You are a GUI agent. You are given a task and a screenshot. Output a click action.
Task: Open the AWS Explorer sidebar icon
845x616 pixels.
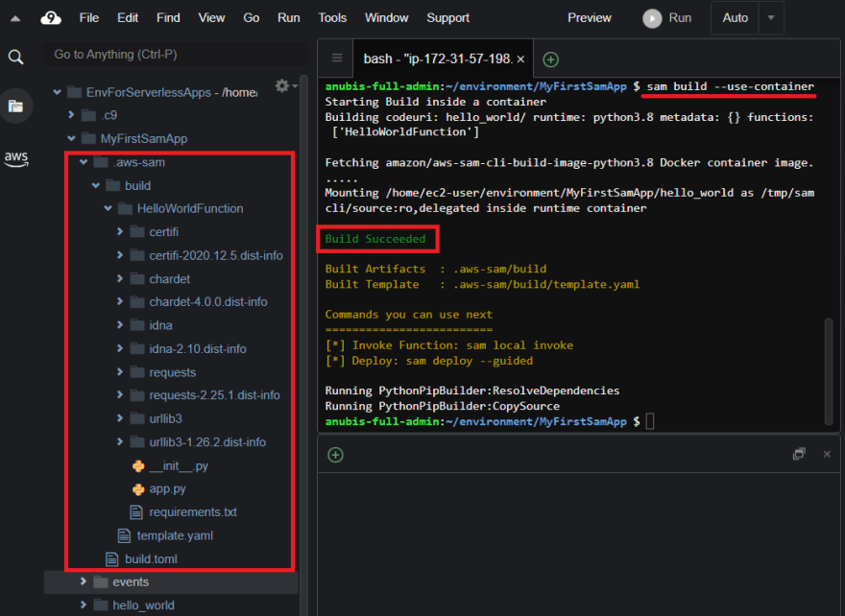coord(16,159)
